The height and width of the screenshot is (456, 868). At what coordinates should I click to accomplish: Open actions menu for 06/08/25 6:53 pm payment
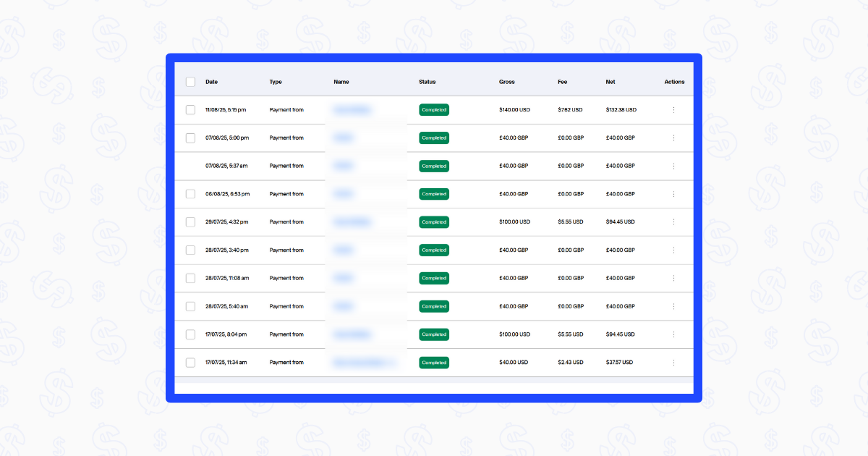click(673, 194)
